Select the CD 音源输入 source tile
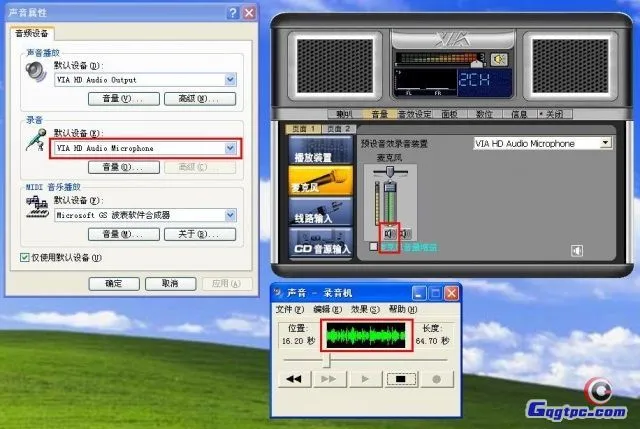 (x=321, y=242)
